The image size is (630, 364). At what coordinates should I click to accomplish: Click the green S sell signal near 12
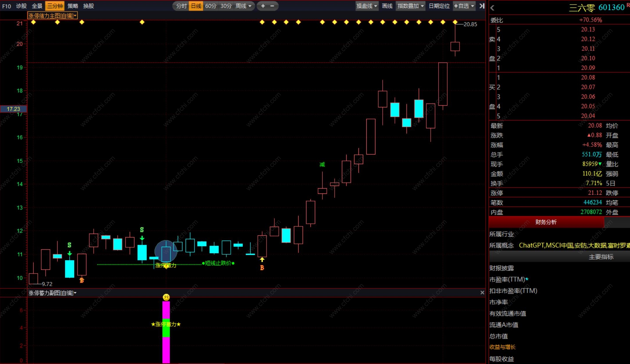[x=142, y=230]
